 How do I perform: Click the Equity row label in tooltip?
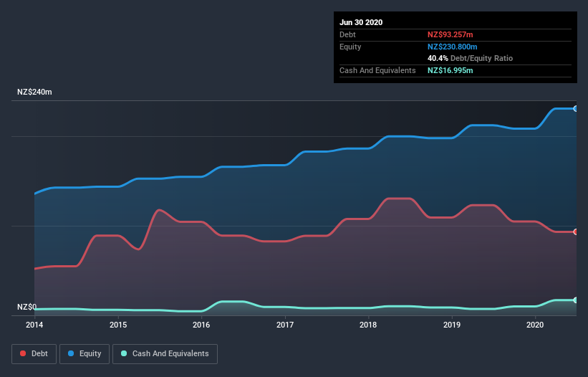pos(350,47)
